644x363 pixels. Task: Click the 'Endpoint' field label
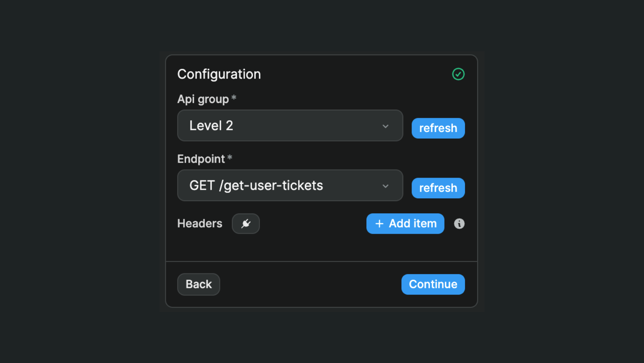[x=201, y=159]
